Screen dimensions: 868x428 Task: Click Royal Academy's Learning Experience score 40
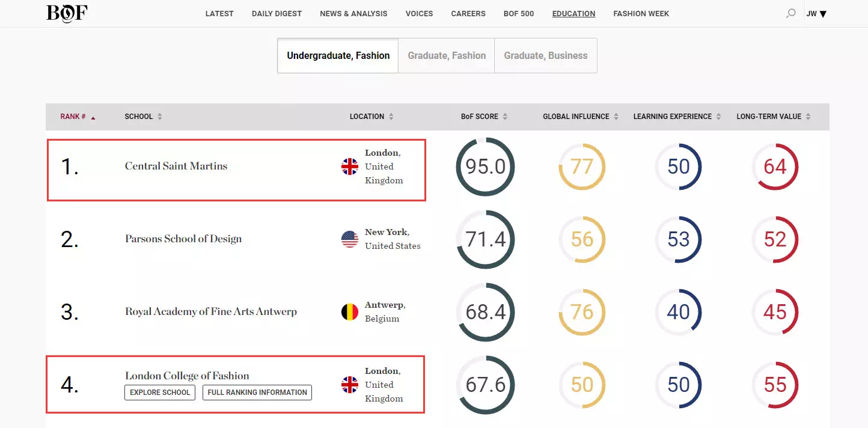679,311
